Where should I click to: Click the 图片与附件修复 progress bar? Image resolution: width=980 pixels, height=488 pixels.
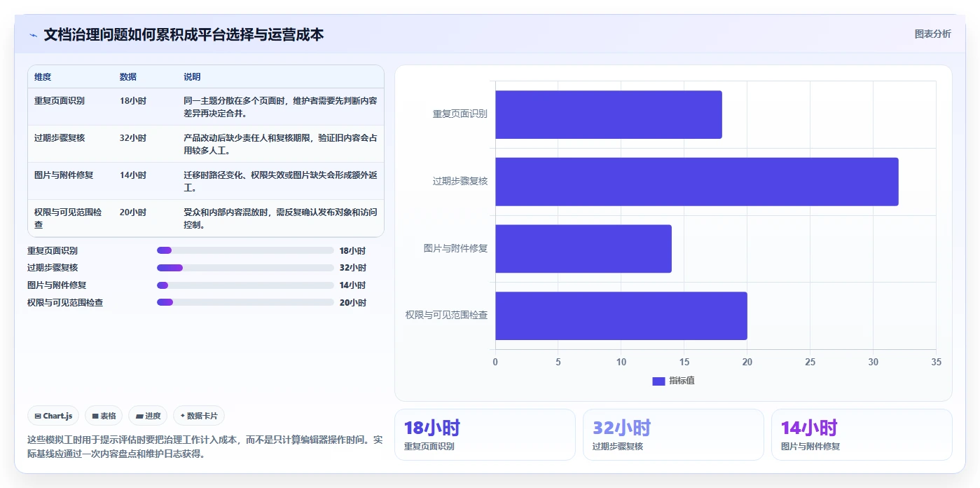[245, 285]
